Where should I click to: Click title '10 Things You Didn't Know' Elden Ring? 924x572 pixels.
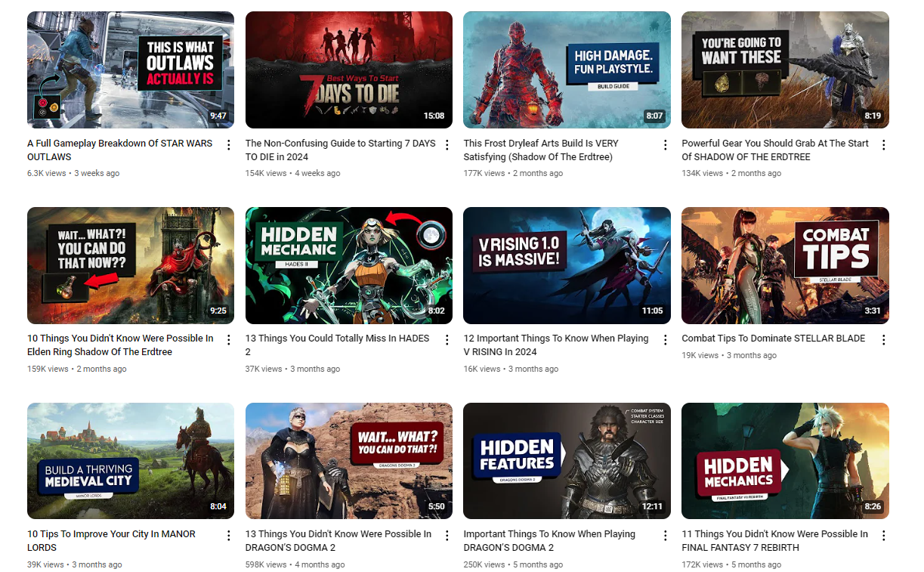(120, 345)
